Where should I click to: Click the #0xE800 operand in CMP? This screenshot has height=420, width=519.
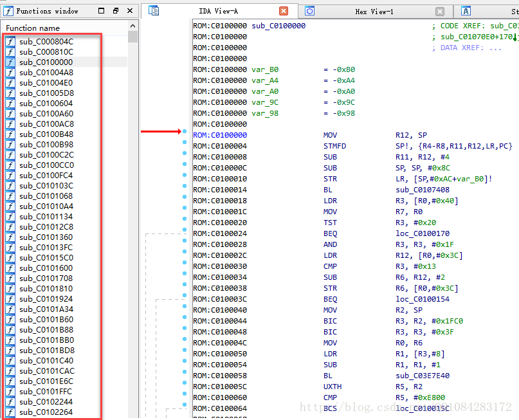[430, 397]
